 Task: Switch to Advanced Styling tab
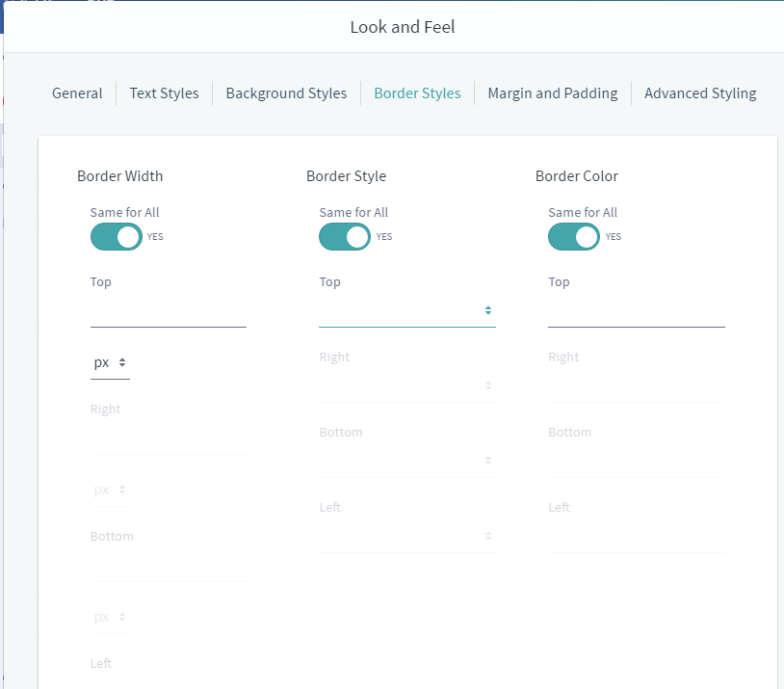tap(700, 93)
